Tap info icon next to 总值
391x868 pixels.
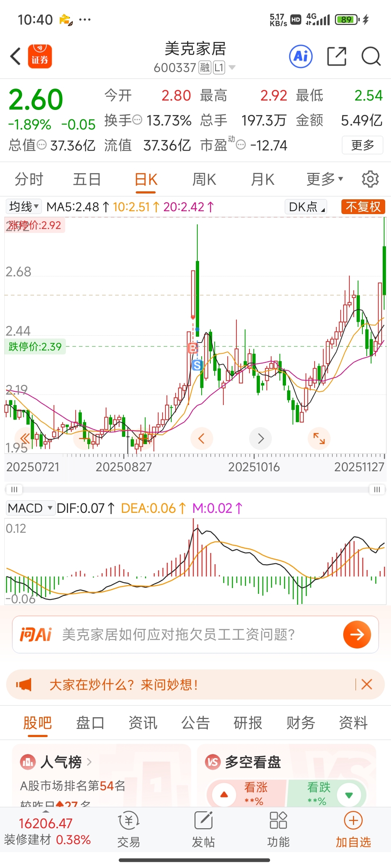(42, 145)
